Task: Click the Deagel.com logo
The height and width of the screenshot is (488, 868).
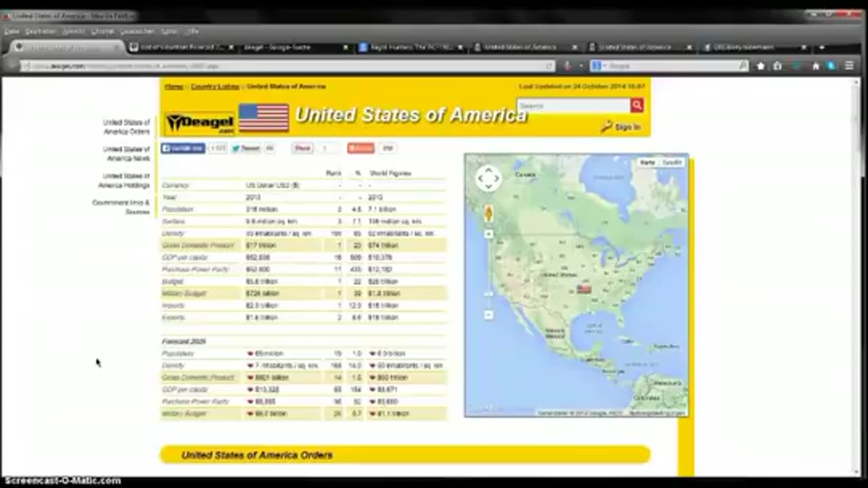Action: click(x=200, y=123)
